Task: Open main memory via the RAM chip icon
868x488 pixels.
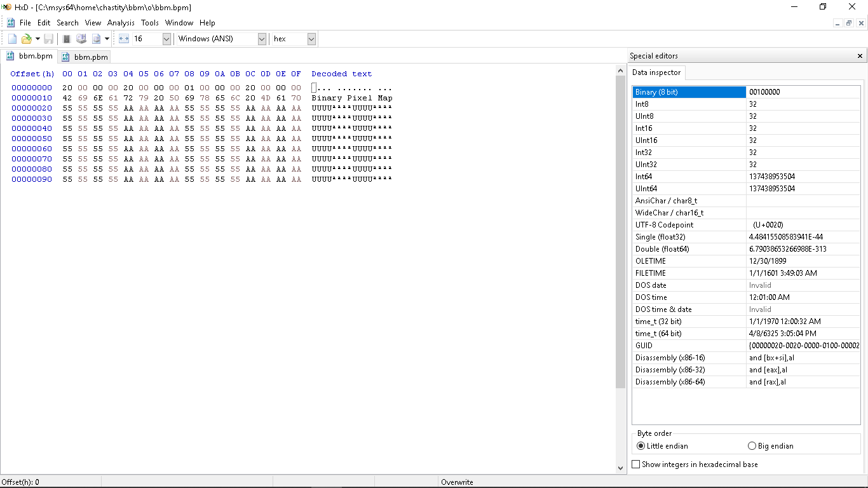Action: pyautogui.click(x=66, y=38)
